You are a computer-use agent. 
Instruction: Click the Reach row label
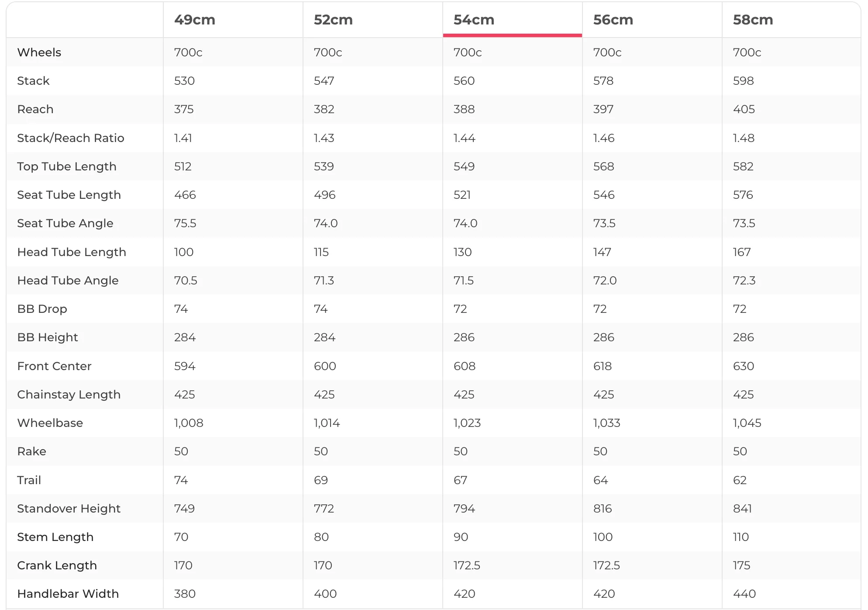[35, 109]
